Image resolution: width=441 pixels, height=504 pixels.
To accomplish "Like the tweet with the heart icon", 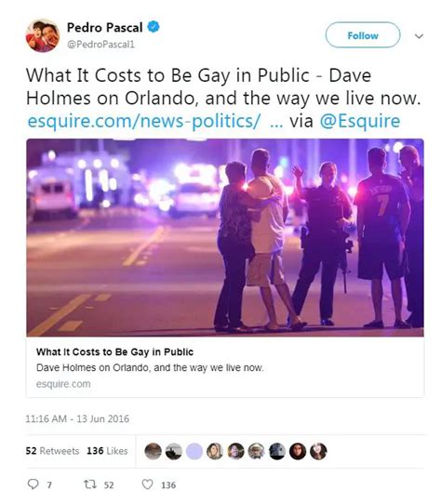I will [x=147, y=484].
